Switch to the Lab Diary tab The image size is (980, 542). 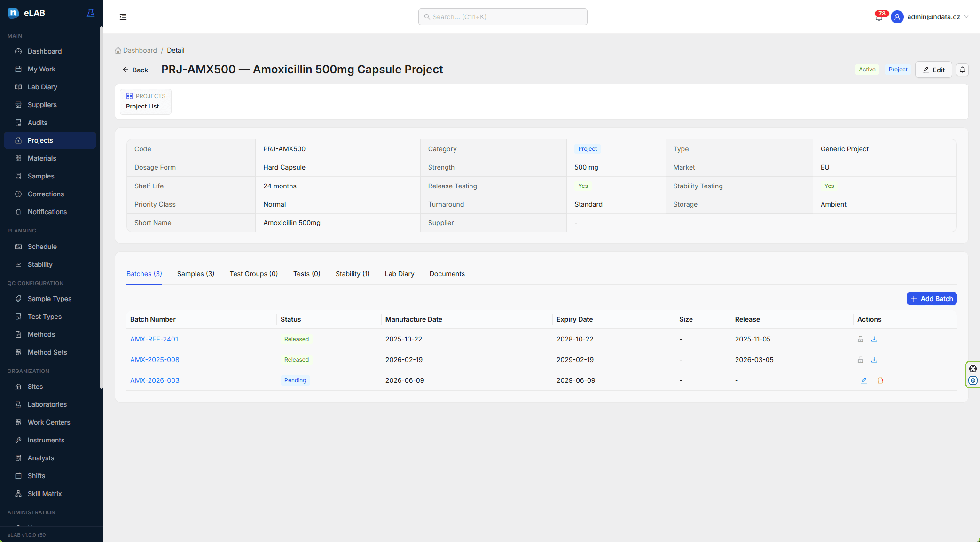pos(400,274)
